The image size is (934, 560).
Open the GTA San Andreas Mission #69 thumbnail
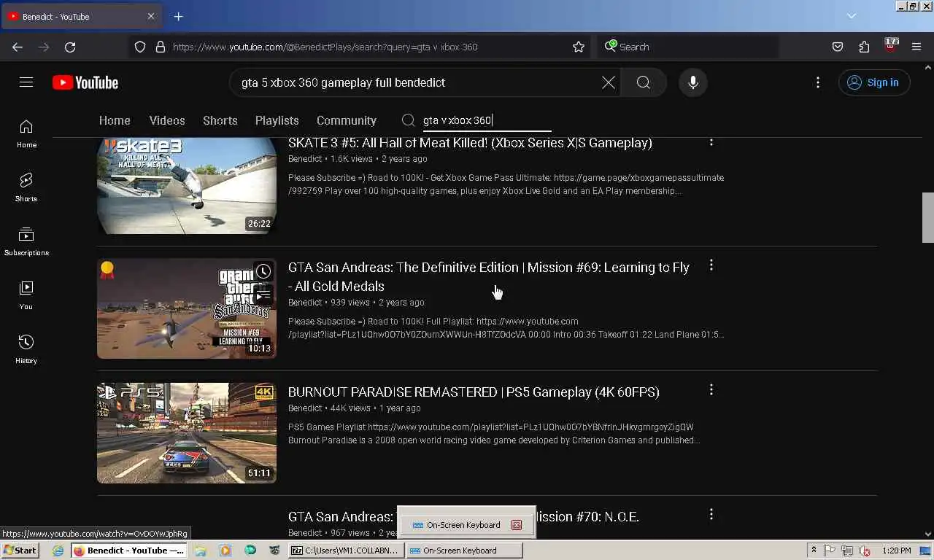[187, 308]
